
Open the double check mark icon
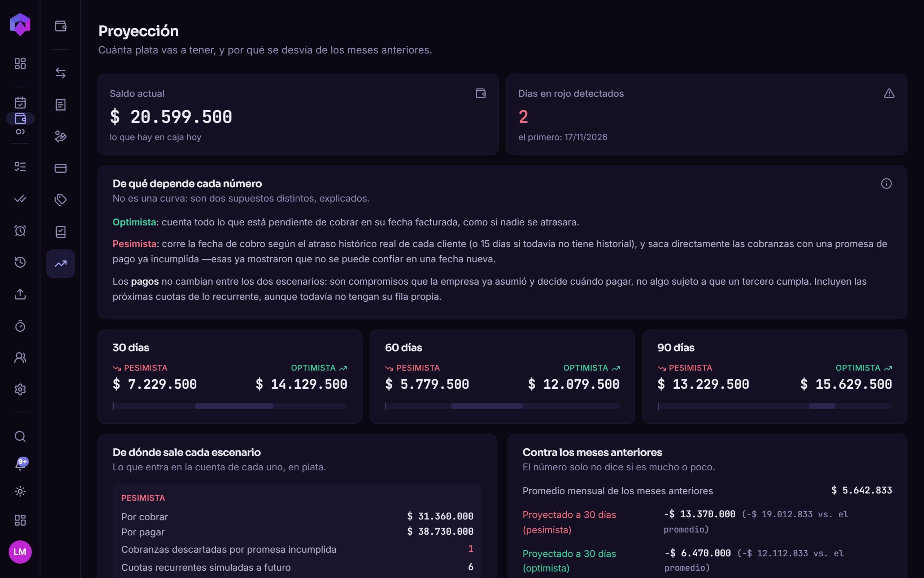[20, 198]
